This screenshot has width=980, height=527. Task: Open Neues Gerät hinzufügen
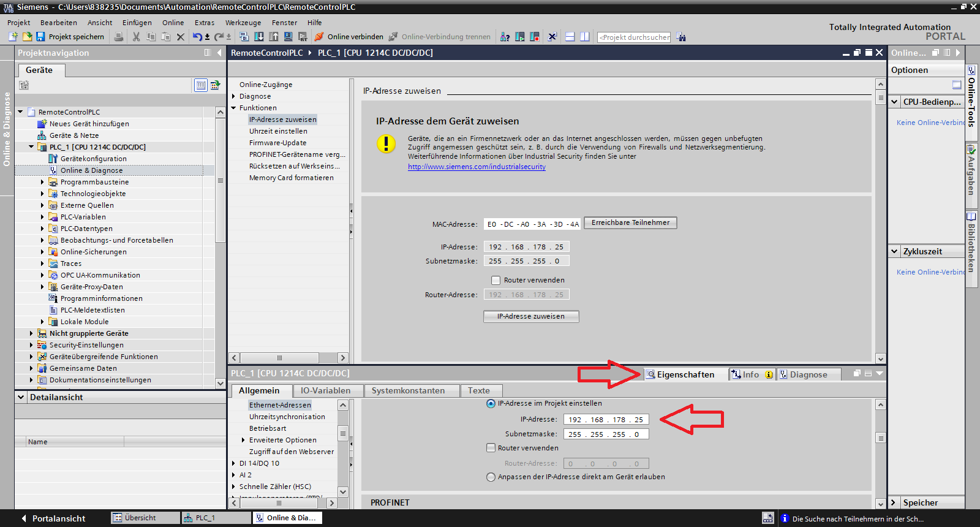(89, 124)
